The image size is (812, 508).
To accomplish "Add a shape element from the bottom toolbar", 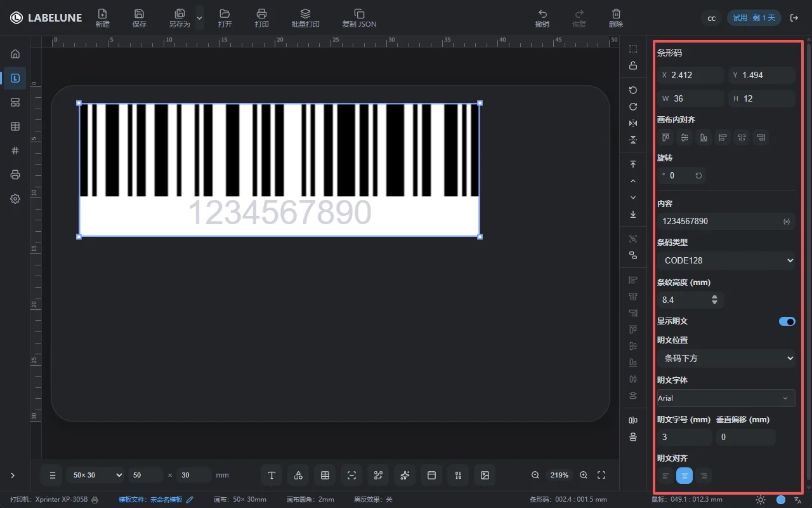I will coord(298,475).
